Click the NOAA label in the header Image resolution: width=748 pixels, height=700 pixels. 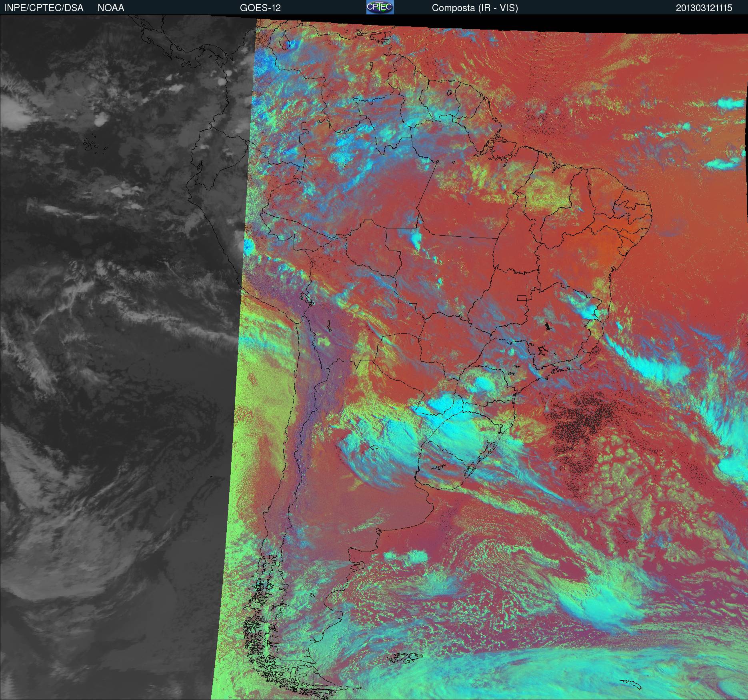click(111, 8)
